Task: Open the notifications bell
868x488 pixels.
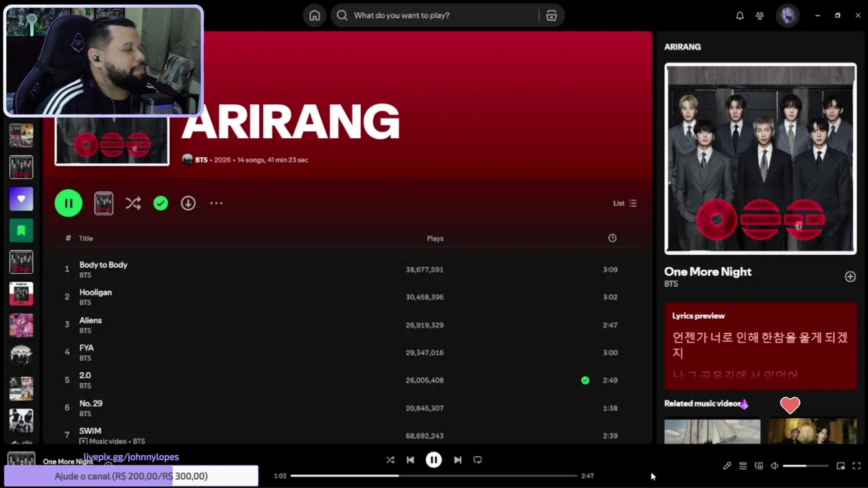Action: tap(740, 16)
